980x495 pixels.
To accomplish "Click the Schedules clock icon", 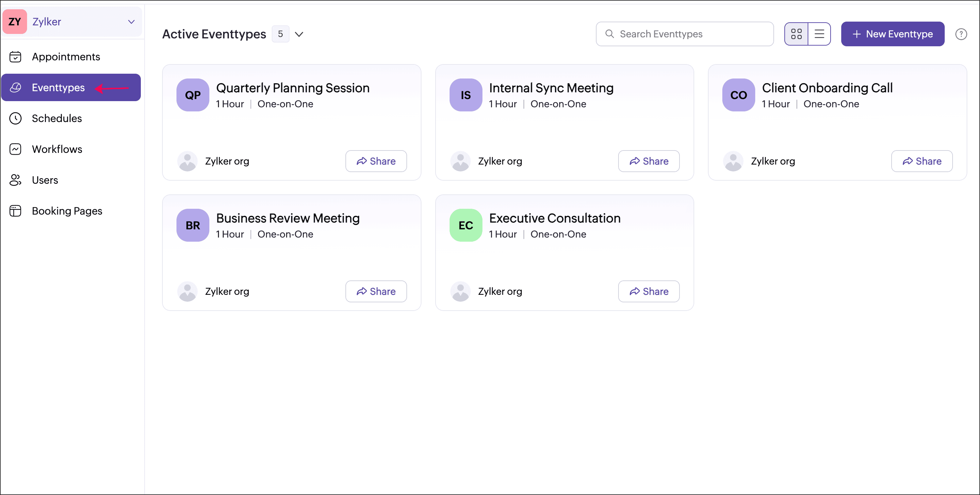I will click(15, 118).
